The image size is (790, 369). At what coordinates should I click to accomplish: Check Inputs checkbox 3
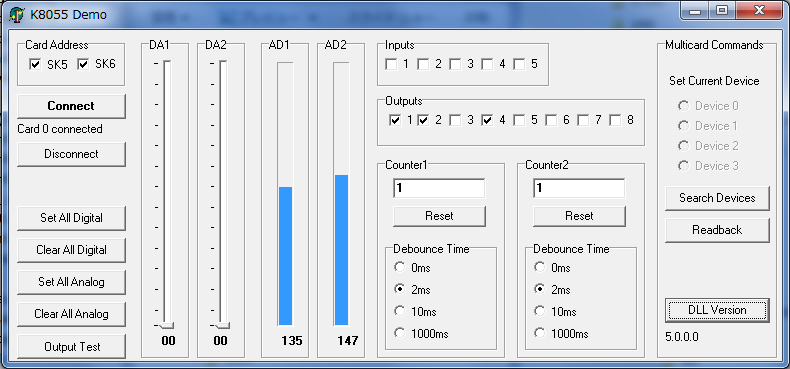click(455, 65)
